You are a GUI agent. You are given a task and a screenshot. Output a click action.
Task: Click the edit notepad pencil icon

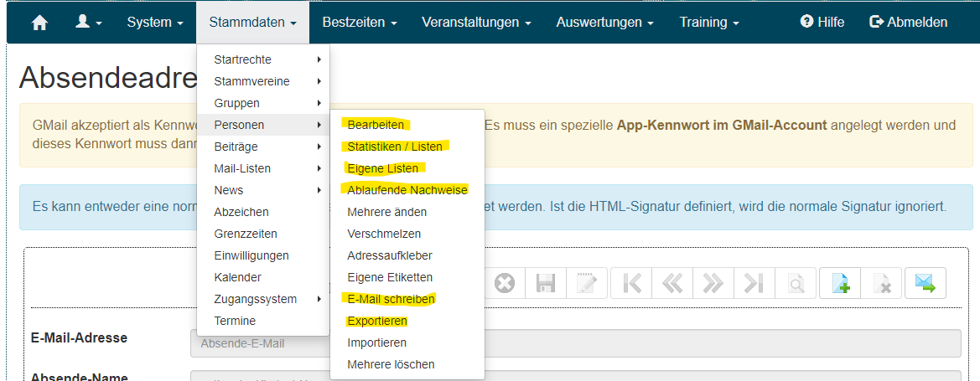tap(587, 284)
